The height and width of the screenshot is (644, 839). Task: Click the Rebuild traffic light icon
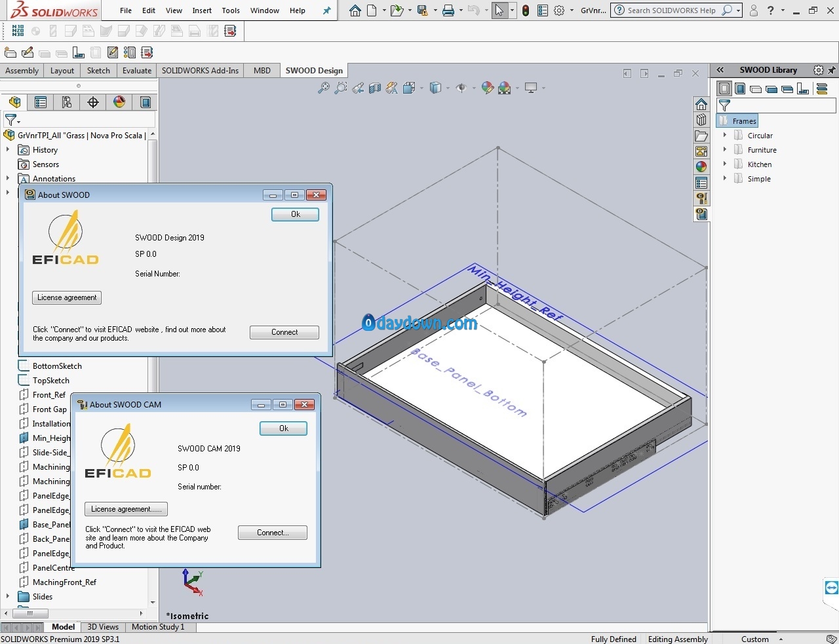(x=526, y=10)
